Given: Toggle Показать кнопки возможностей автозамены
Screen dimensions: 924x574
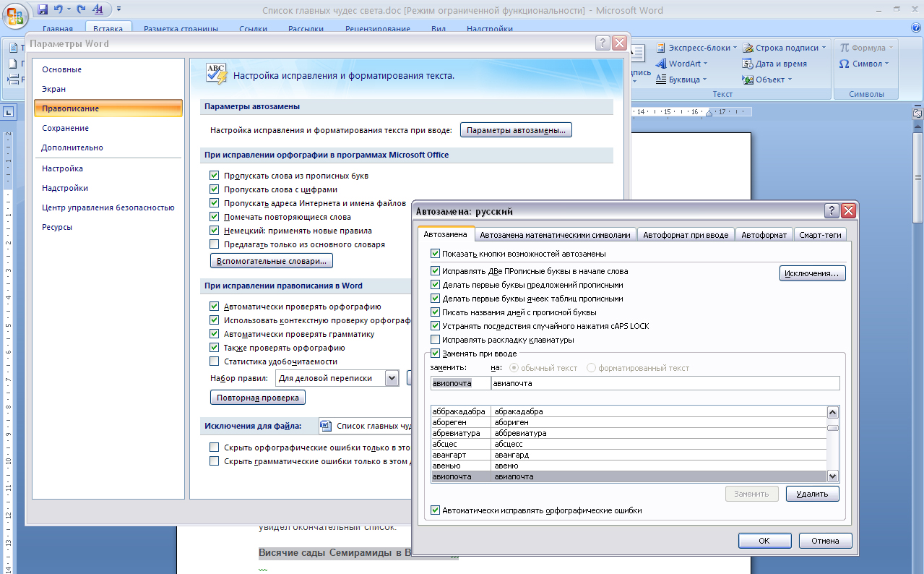Looking at the screenshot, I should click(435, 254).
